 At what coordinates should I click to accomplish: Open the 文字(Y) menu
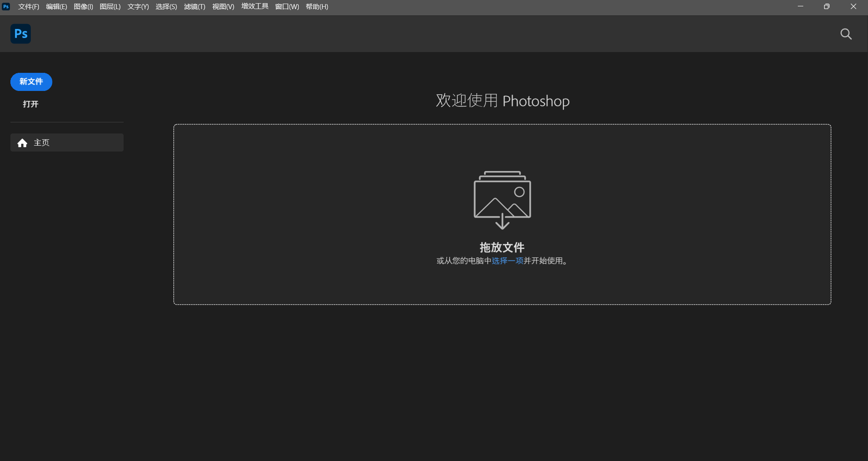click(x=138, y=7)
